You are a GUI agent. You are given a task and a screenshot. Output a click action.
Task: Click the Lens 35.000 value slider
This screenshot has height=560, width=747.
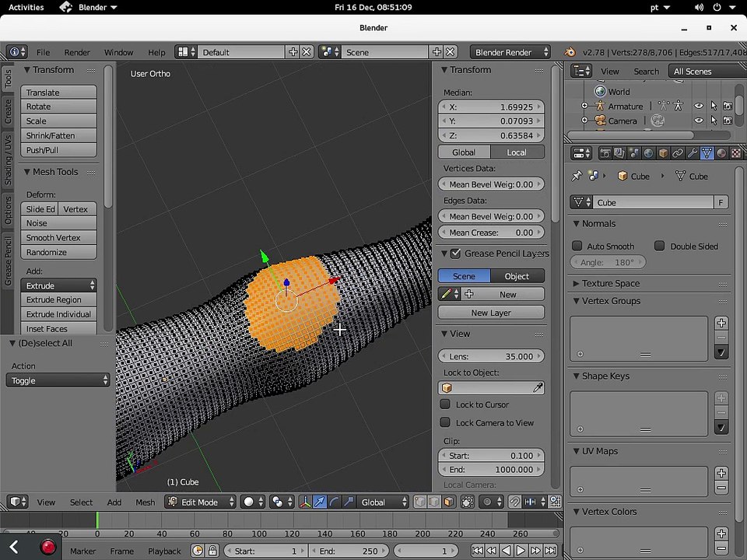click(491, 356)
